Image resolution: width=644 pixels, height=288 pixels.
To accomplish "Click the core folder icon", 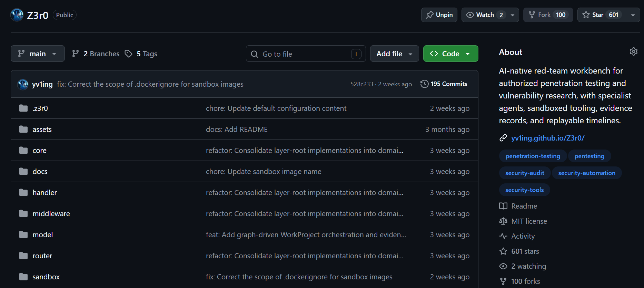I will (23, 151).
